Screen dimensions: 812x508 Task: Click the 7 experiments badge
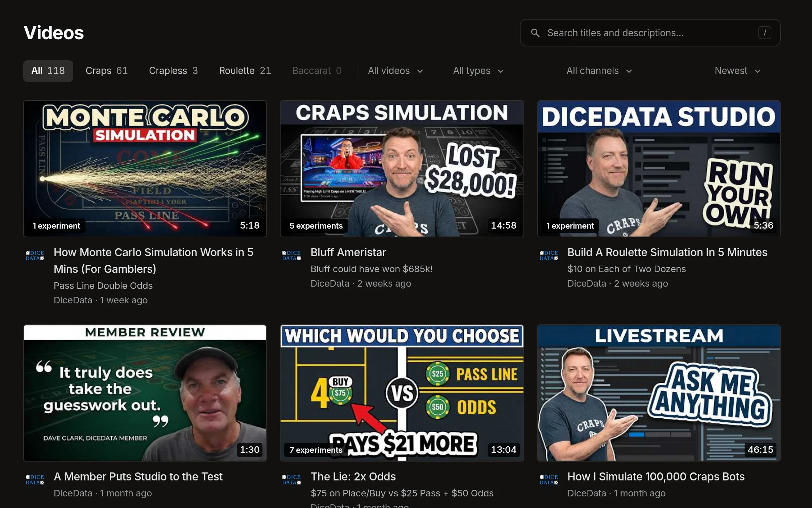click(x=316, y=450)
